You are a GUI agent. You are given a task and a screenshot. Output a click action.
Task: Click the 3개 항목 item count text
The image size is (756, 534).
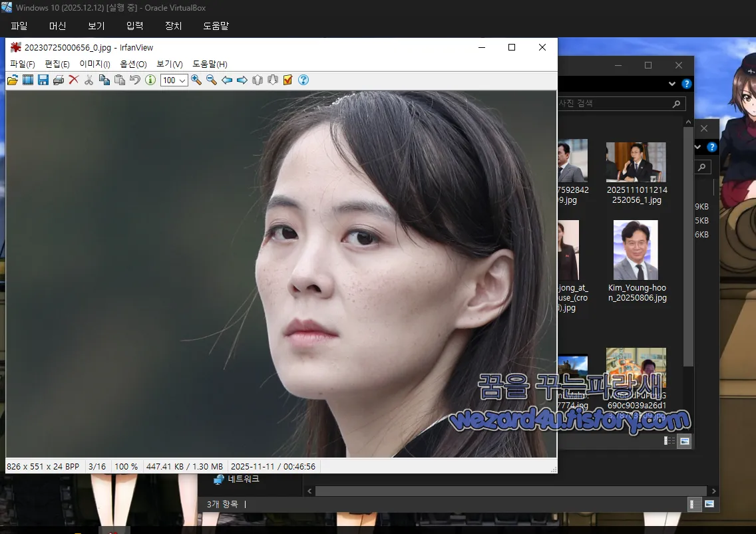pos(222,504)
